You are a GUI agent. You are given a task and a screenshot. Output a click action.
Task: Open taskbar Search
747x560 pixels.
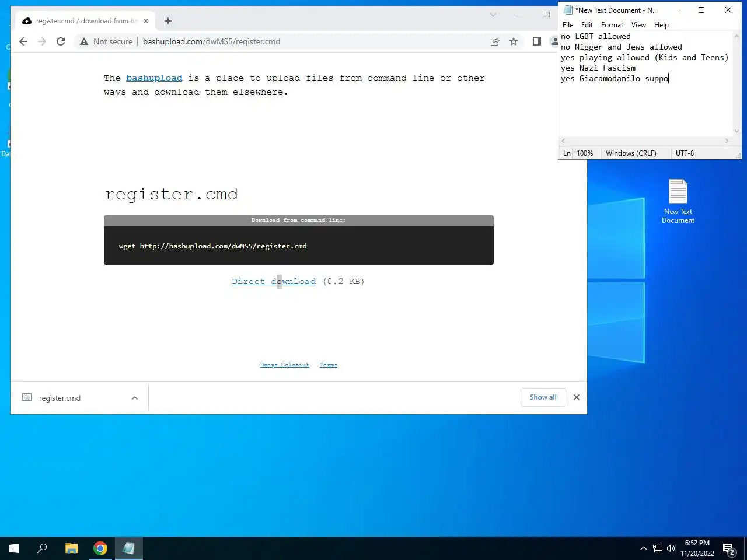pos(42,548)
